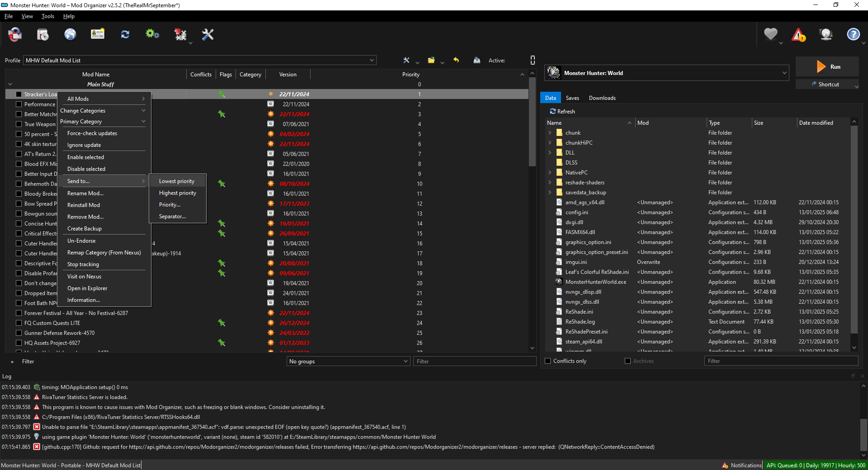Close the Log panel
Image resolution: width=868 pixels, height=470 pixels.
(862, 376)
